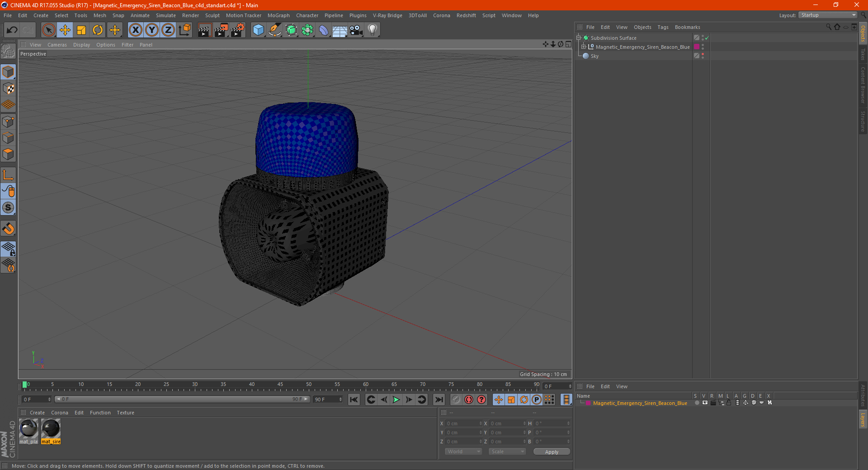868x470 pixels.
Task: Open Object Manager Tags menu
Action: [x=663, y=27]
